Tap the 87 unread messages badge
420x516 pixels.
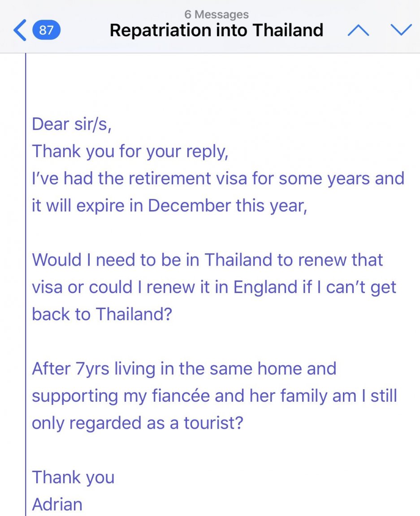pos(46,30)
